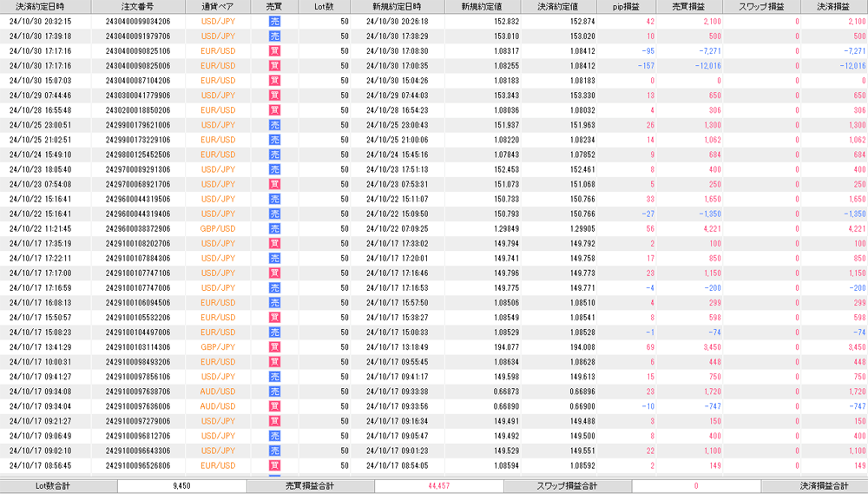The height and width of the screenshot is (494, 868).
Task: Click the 売買 column header
Action: [274, 7]
